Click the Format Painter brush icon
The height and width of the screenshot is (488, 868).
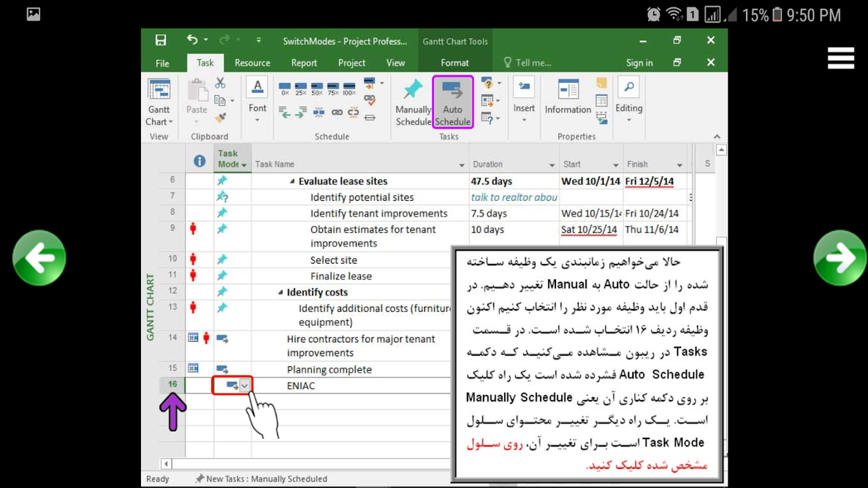[220, 117]
